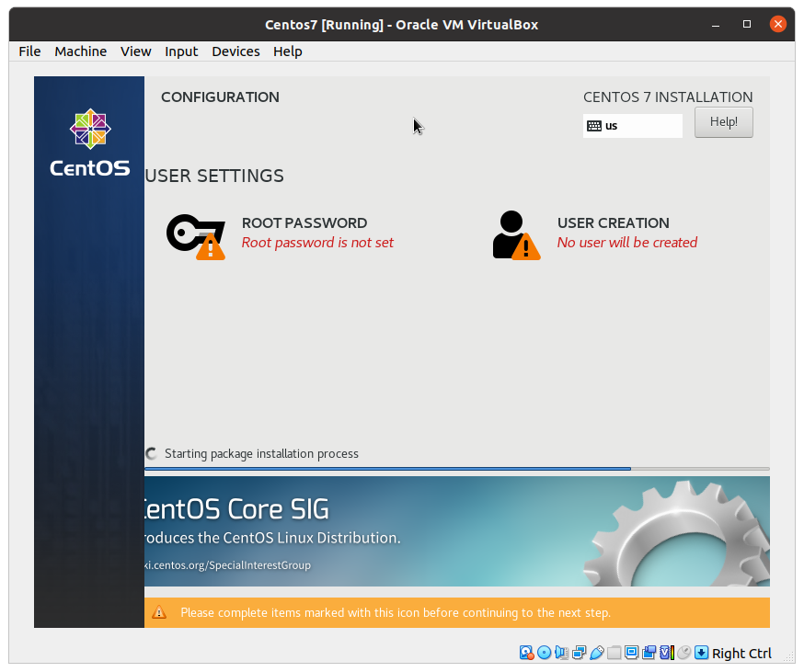
Task: Open the Root Password key icon
Action: click(196, 237)
